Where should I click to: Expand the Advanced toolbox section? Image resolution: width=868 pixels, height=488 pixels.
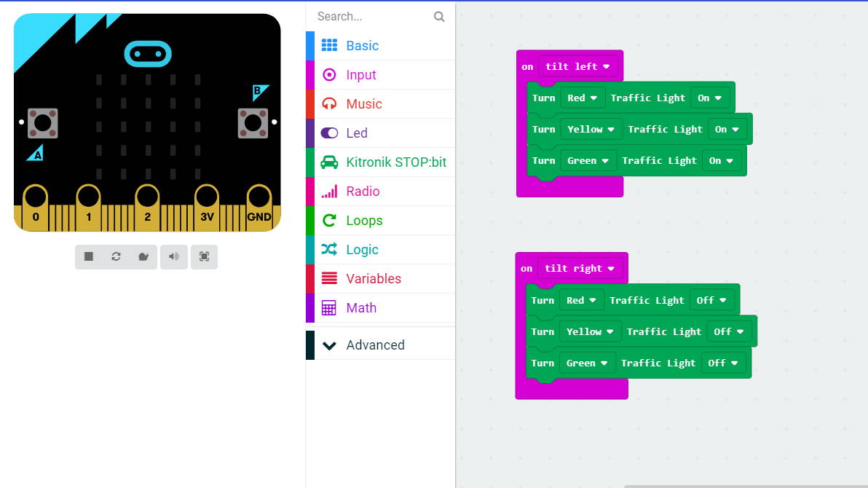[x=380, y=345]
